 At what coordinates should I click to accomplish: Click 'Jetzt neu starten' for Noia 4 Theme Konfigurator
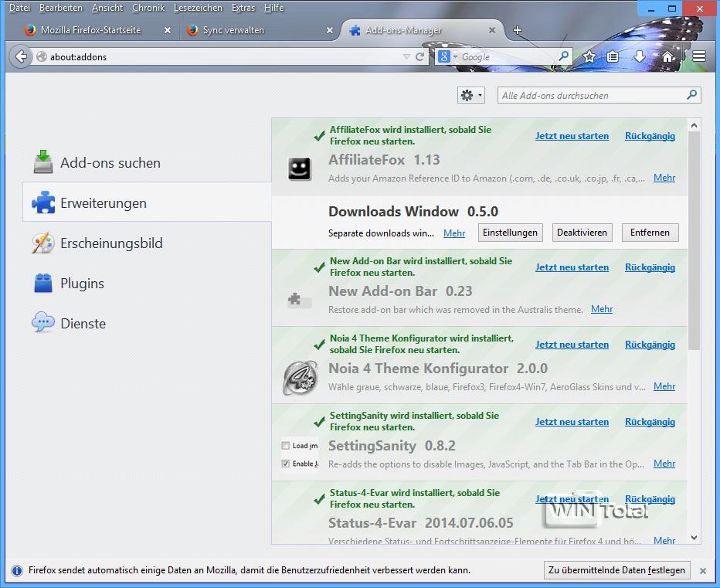pyautogui.click(x=572, y=345)
